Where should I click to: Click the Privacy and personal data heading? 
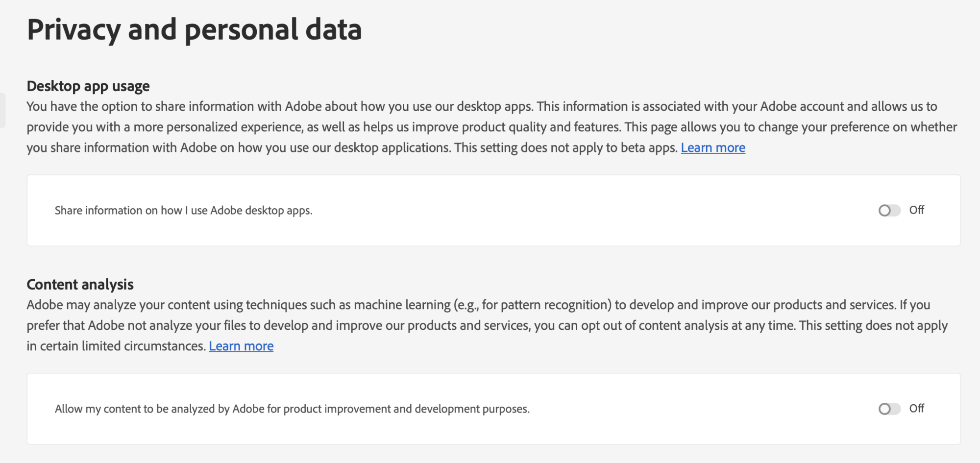[195, 29]
